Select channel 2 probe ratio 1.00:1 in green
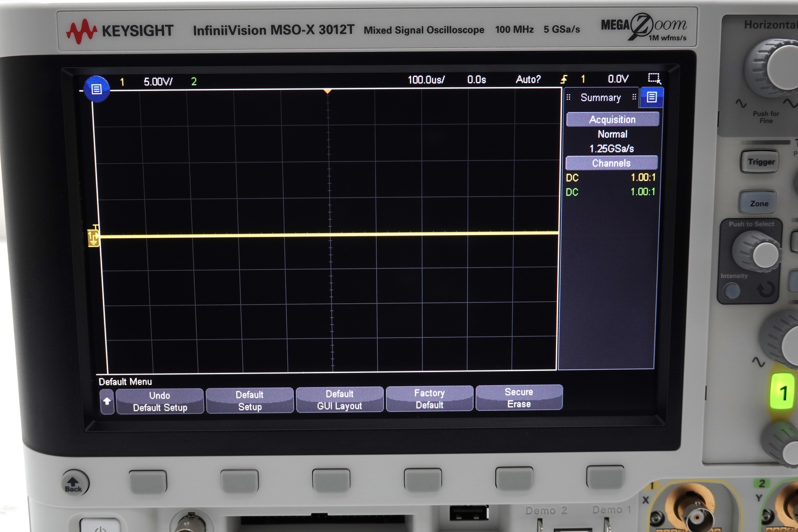 pyautogui.click(x=643, y=191)
